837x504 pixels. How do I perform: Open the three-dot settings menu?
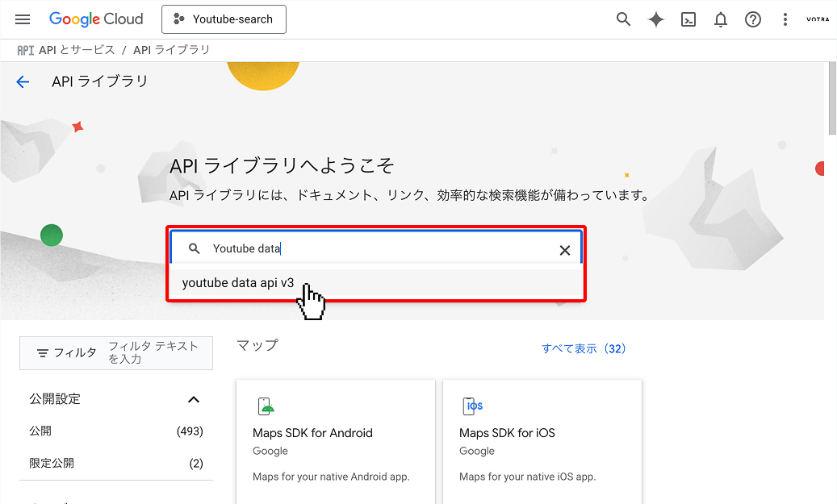(x=785, y=19)
